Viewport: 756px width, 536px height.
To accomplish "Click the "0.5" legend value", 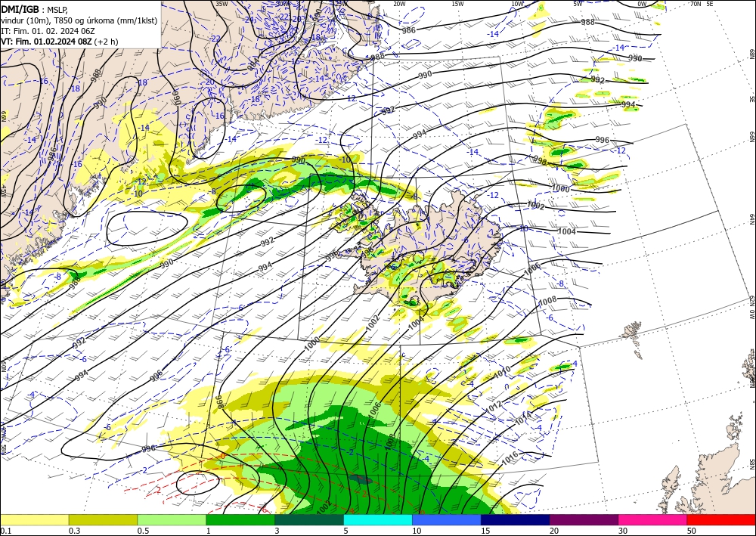I will pyautogui.click(x=143, y=531).
